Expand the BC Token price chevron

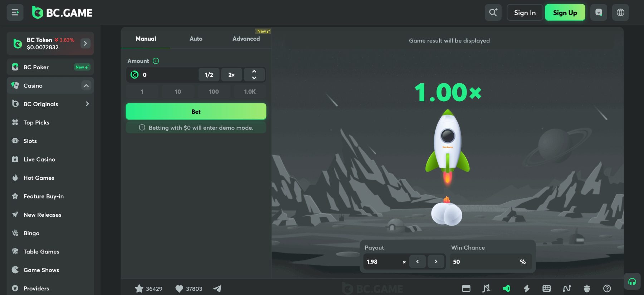[x=85, y=43]
